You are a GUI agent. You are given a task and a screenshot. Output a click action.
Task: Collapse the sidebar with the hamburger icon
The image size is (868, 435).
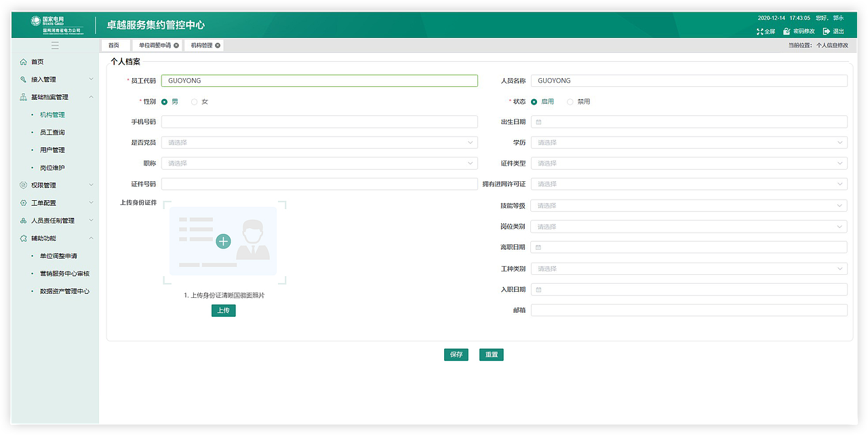[x=55, y=45]
